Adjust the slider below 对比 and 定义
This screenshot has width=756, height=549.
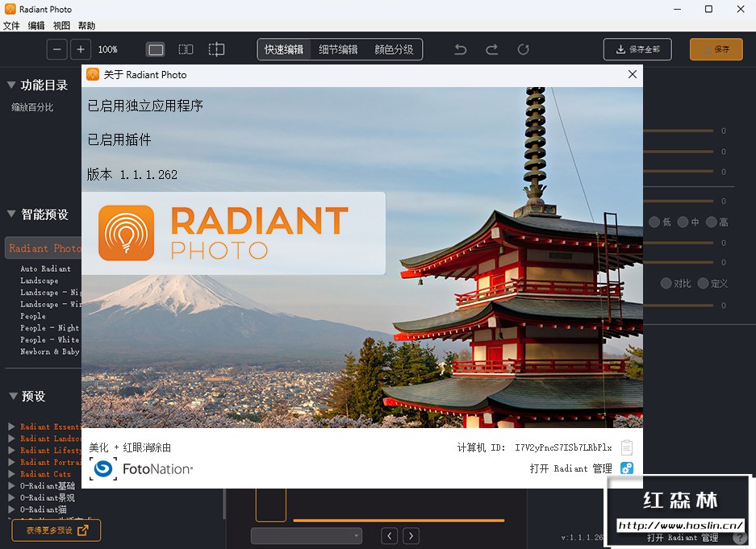tap(679, 306)
